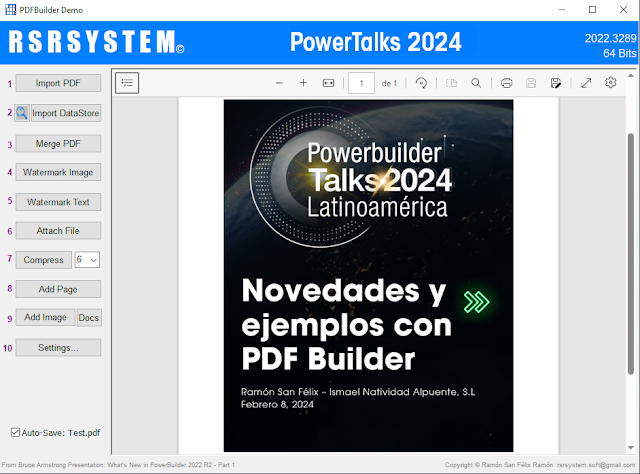The image size is (640, 474).
Task: Click the '64 Bits' label
Action: click(x=620, y=53)
